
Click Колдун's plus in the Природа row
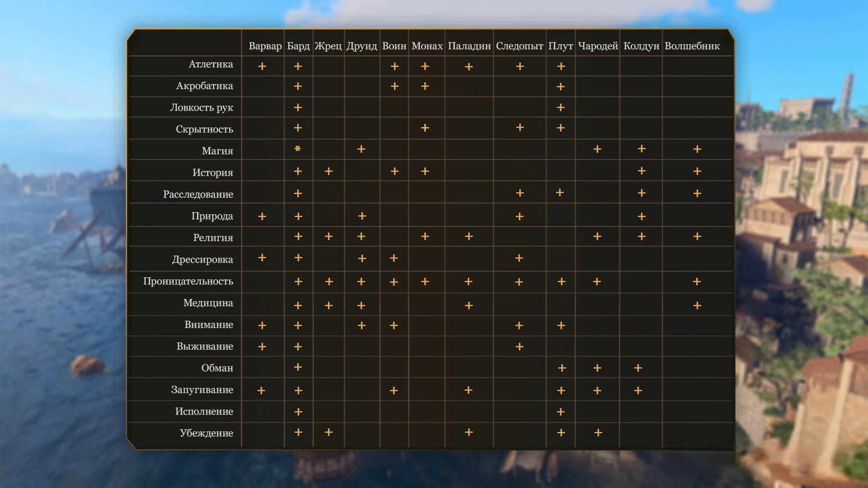641,217
